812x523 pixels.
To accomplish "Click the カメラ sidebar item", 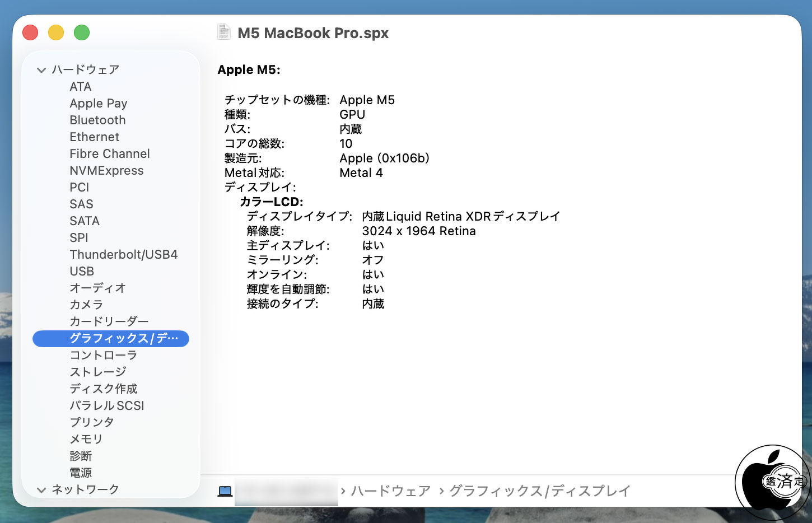I will click(86, 305).
